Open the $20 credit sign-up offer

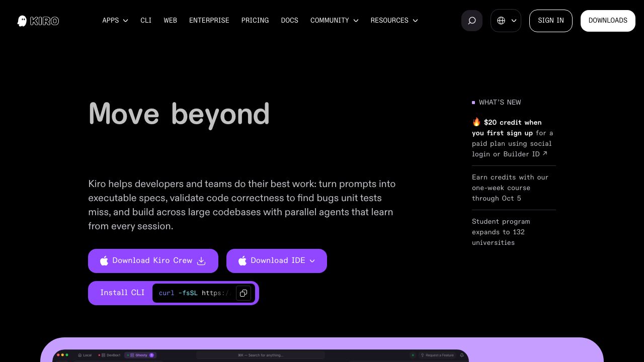pyautogui.click(x=514, y=138)
